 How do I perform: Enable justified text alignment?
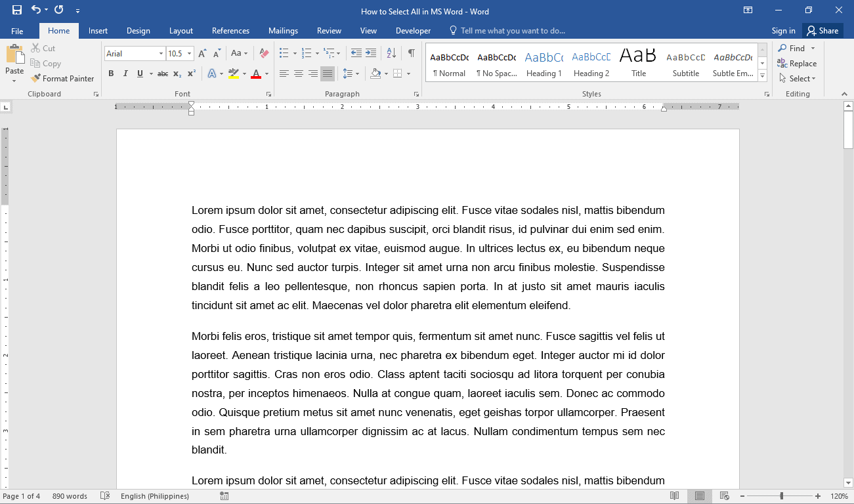click(327, 73)
